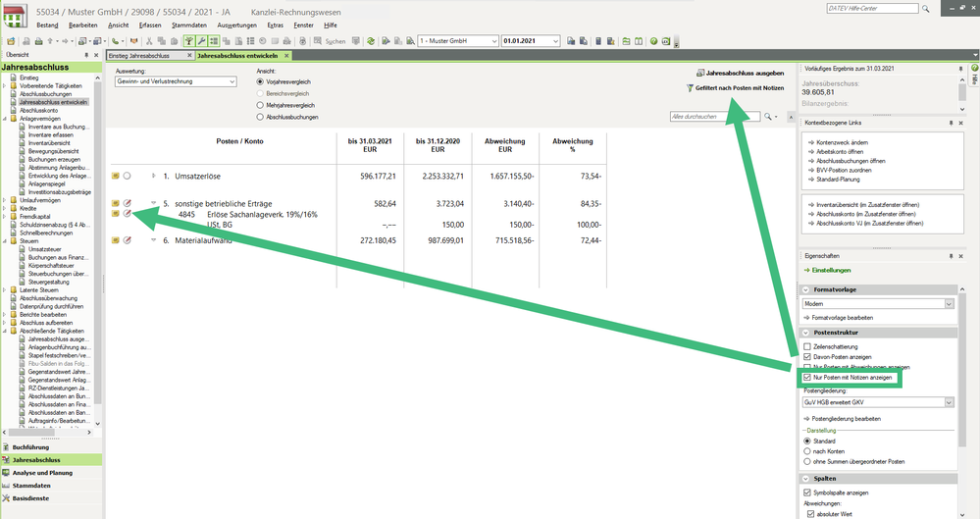
Task: Expand the '1. Umsatzerlöse' row
Action: 153,176
